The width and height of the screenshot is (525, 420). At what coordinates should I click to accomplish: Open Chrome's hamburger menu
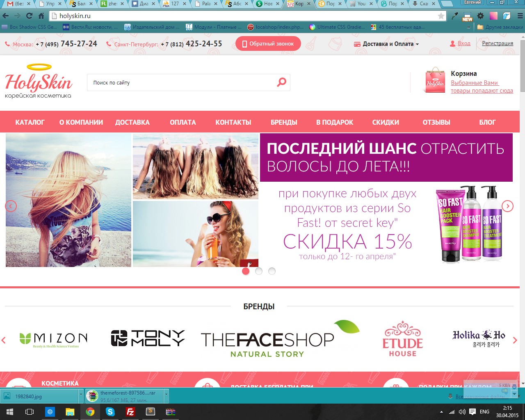(520, 16)
